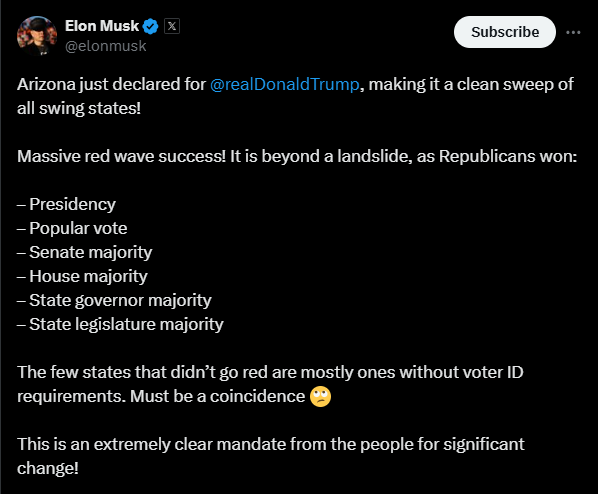Open the @elonmusk handle link

(x=106, y=46)
